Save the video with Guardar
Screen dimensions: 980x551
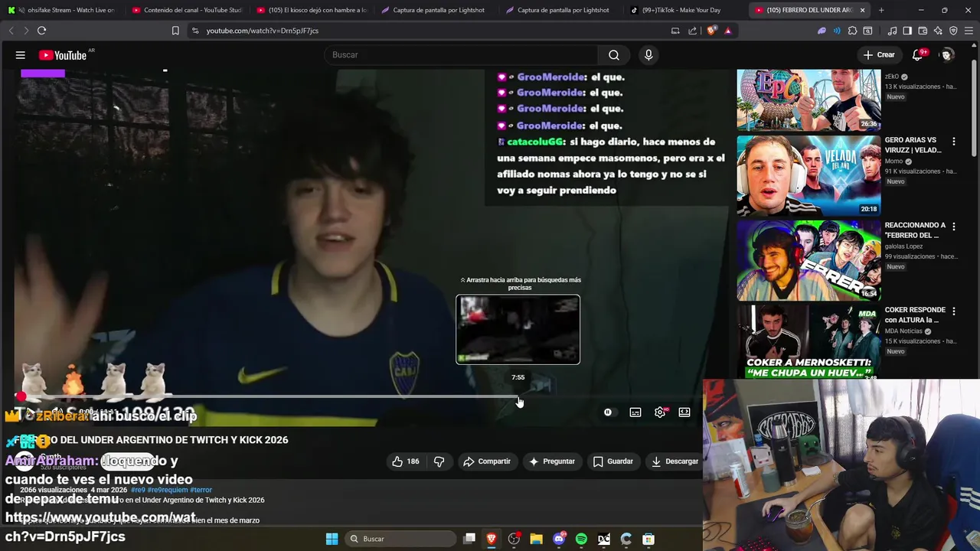613,461
